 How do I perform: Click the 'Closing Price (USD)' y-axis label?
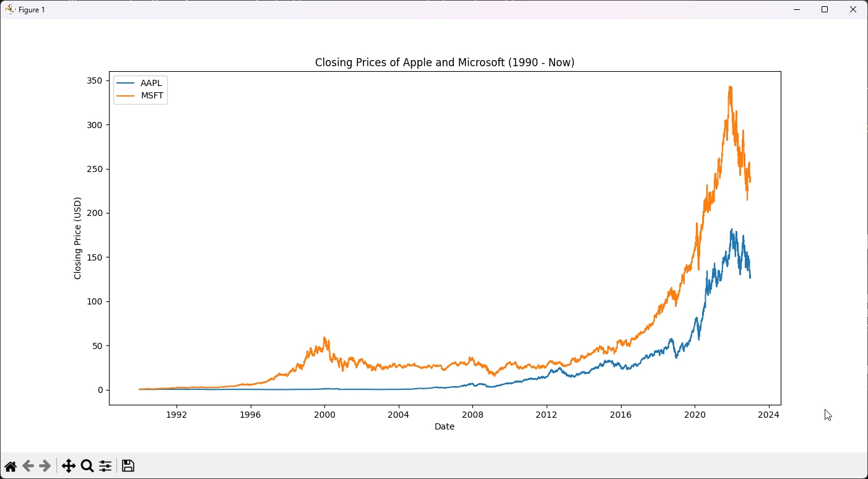[x=77, y=238]
